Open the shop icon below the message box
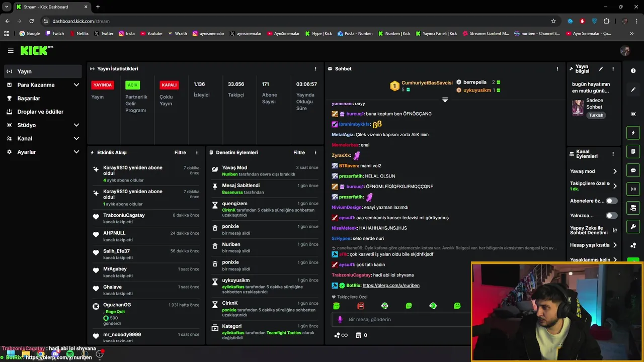 [x=359, y=335]
